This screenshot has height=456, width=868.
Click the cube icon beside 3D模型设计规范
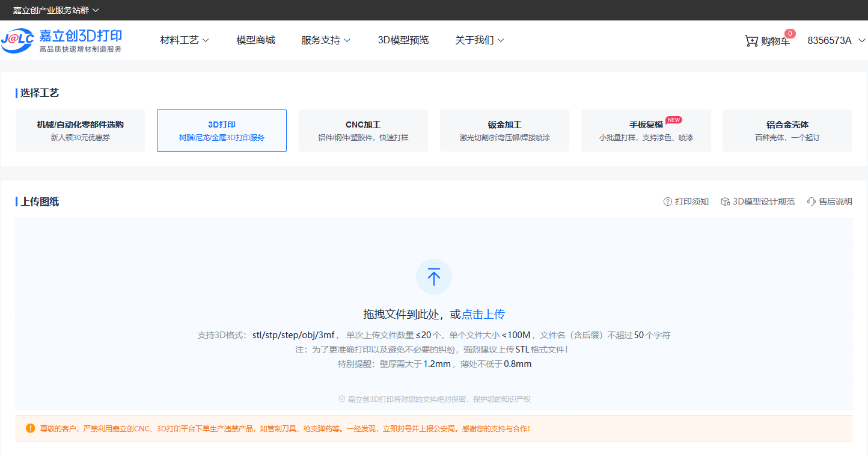click(x=726, y=202)
